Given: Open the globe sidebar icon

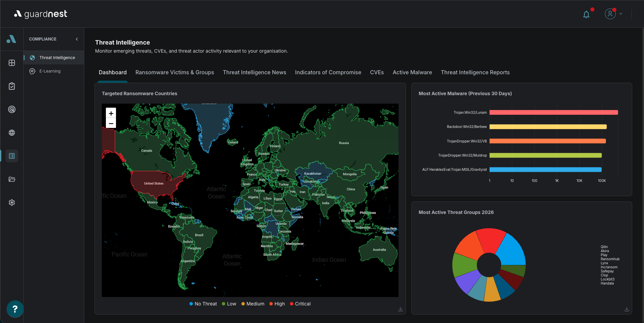Looking at the screenshot, I should pyautogui.click(x=12, y=133).
